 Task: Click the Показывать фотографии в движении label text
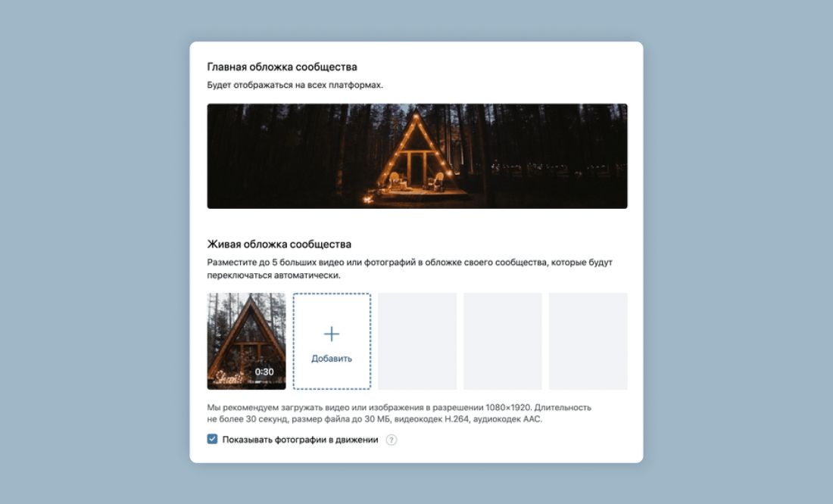coord(300,440)
